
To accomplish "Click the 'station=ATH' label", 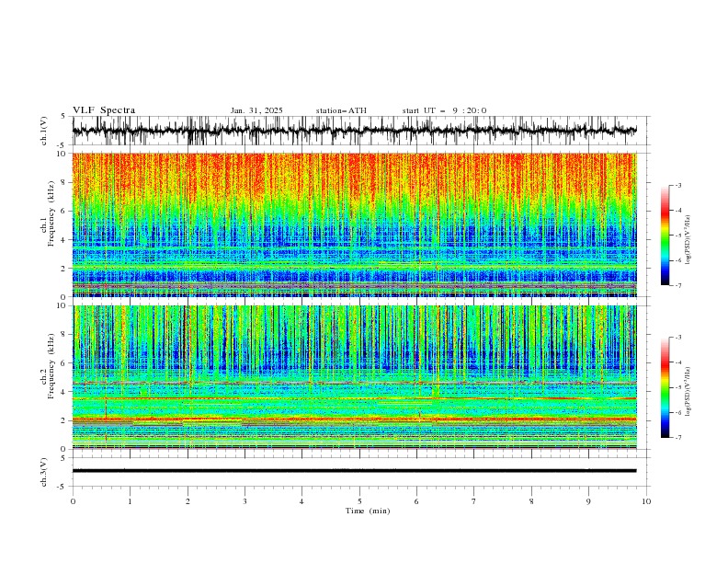I will [341, 110].
